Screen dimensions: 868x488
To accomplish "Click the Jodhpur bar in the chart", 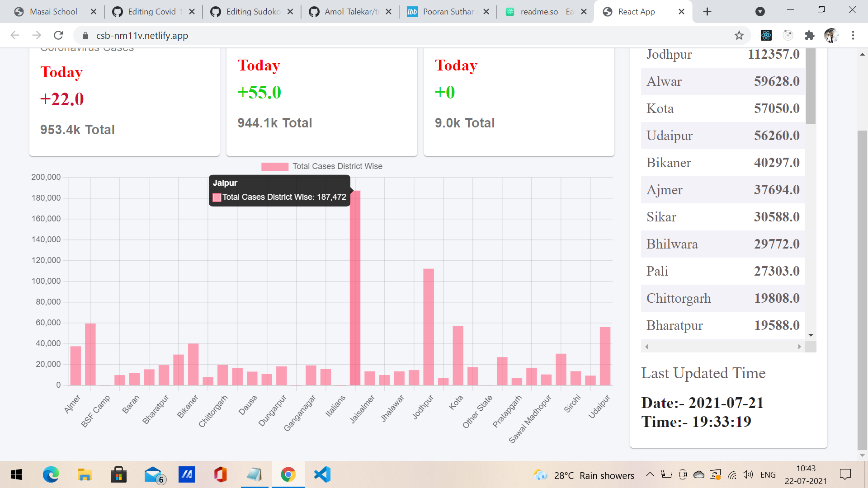I will (x=429, y=327).
